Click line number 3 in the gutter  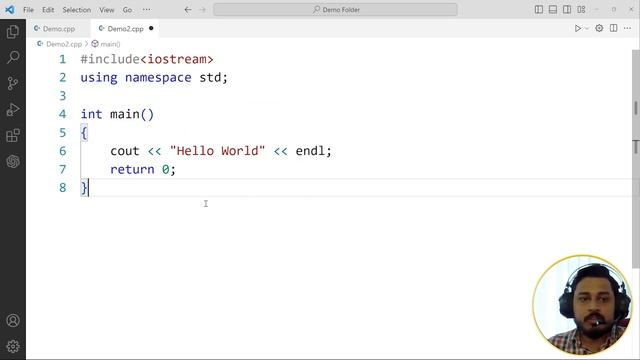[62, 96]
